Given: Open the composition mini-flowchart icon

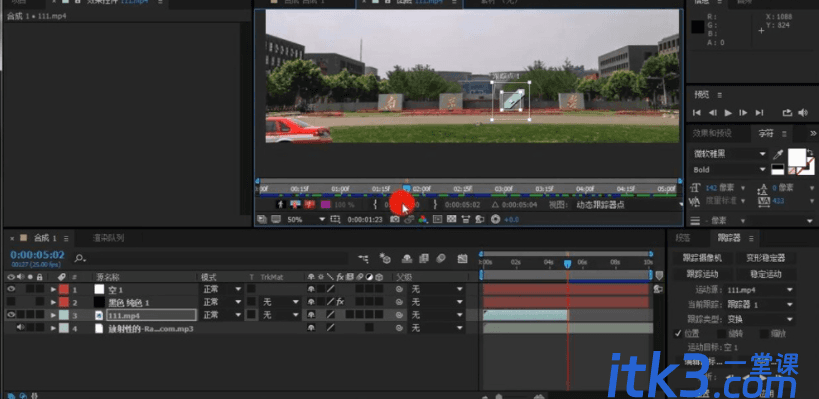Looking at the screenshot, I should (x=363, y=258).
